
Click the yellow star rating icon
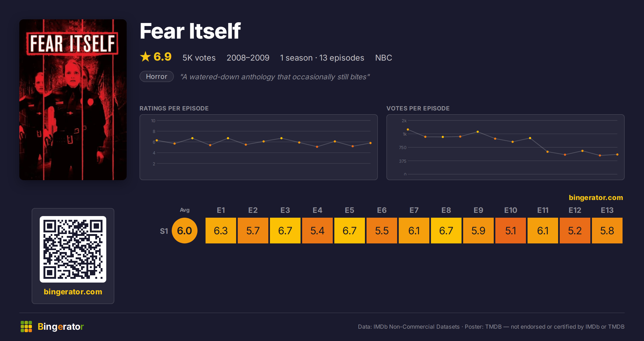(145, 57)
